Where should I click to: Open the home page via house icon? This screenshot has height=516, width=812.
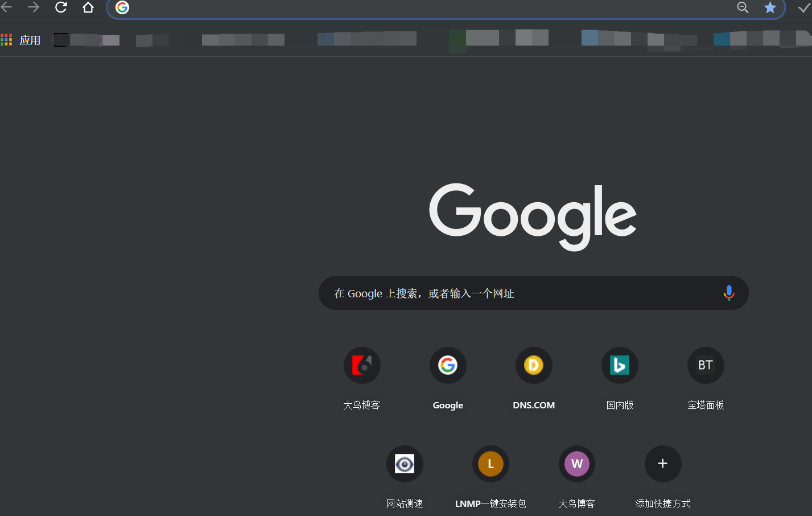click(88, 7)
